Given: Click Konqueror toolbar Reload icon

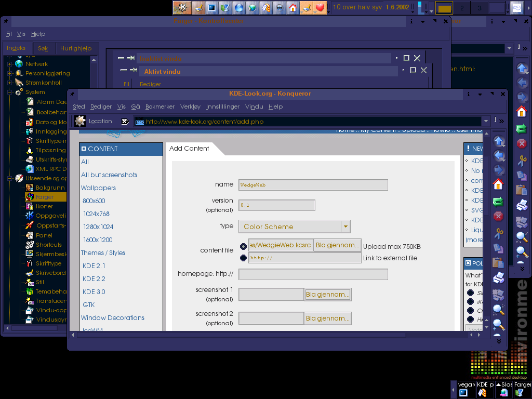Looking at the screenshot, I should (498, 202).
